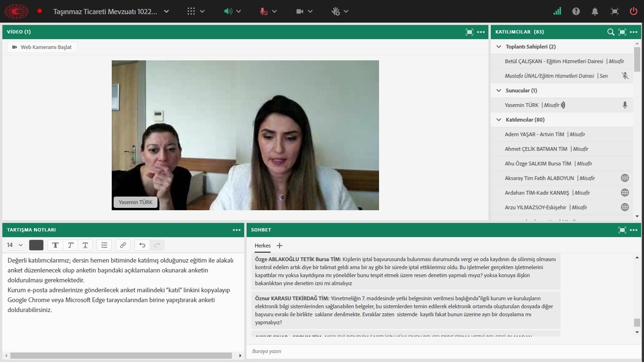Screen dimensions: 644x362
Task: Click Web Kameramı Başlat button
Action: pos(42,47)
